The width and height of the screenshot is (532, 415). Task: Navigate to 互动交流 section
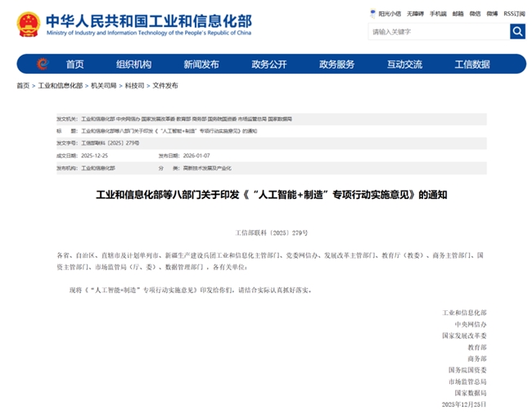404,64
